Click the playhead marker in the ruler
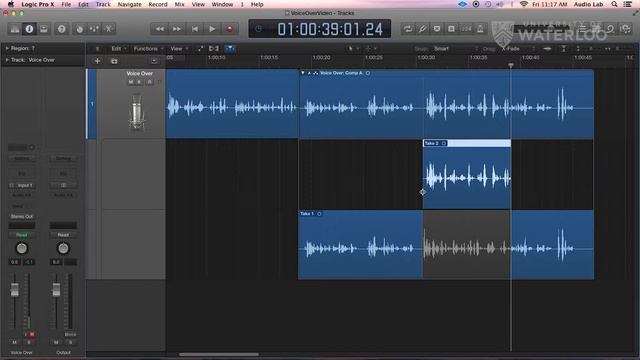This screenshot has width=640, height=360. [511, 65]
